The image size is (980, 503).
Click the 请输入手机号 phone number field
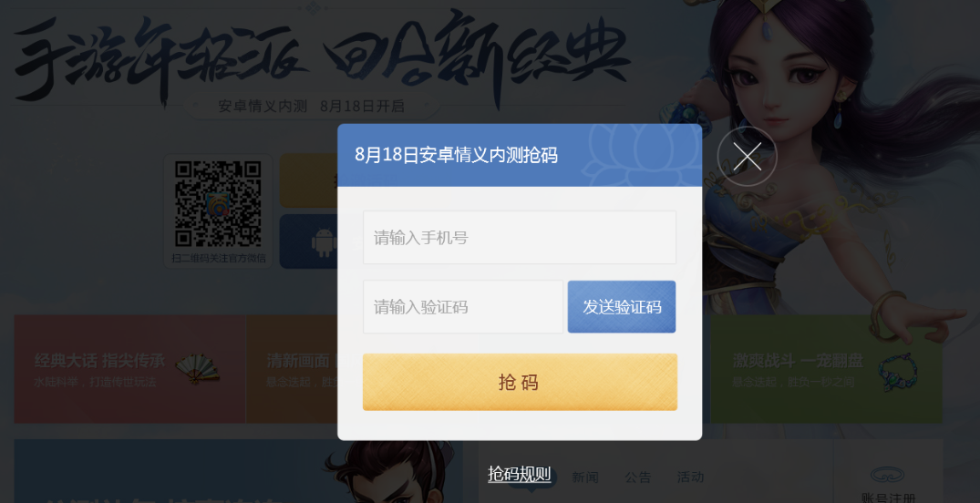click(520, 238)
